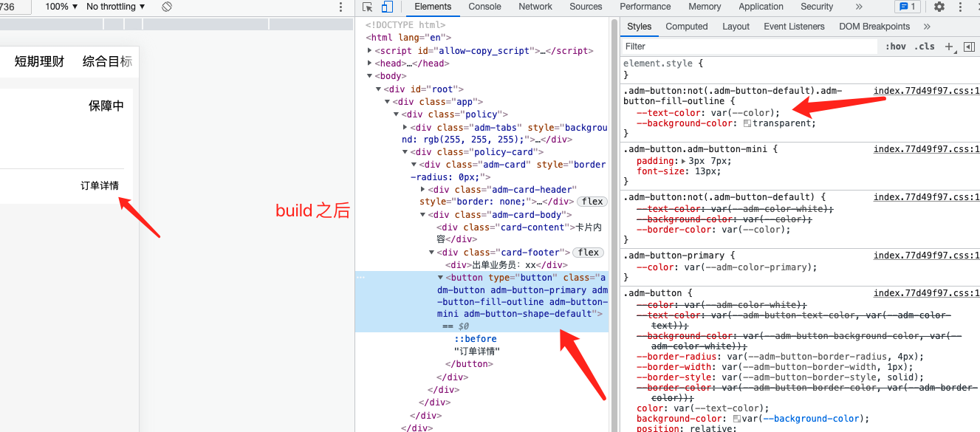Expand the adm-tabs div node
980x432 pixels.
tap(405, 127)
